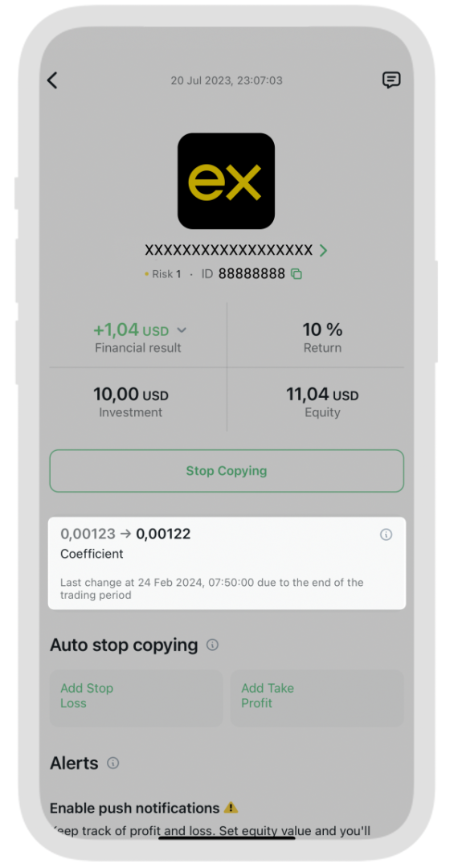Show info for Auto stop copying

pos(212,645)
